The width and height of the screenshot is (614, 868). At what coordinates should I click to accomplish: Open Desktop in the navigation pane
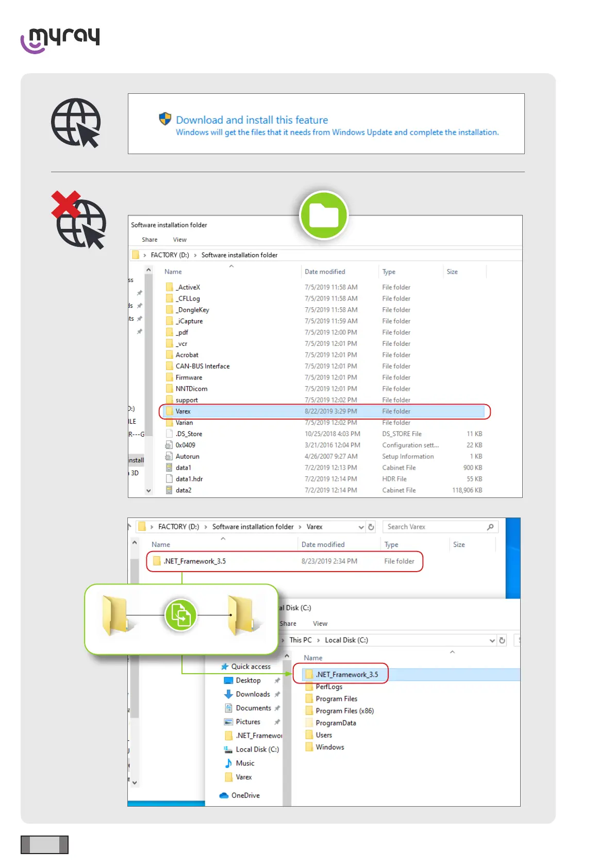click(242, 680)
